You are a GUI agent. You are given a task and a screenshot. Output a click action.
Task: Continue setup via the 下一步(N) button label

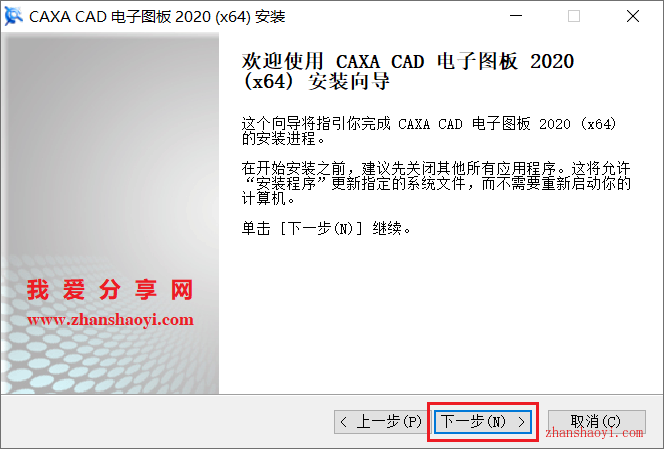(x=473, y=421)
